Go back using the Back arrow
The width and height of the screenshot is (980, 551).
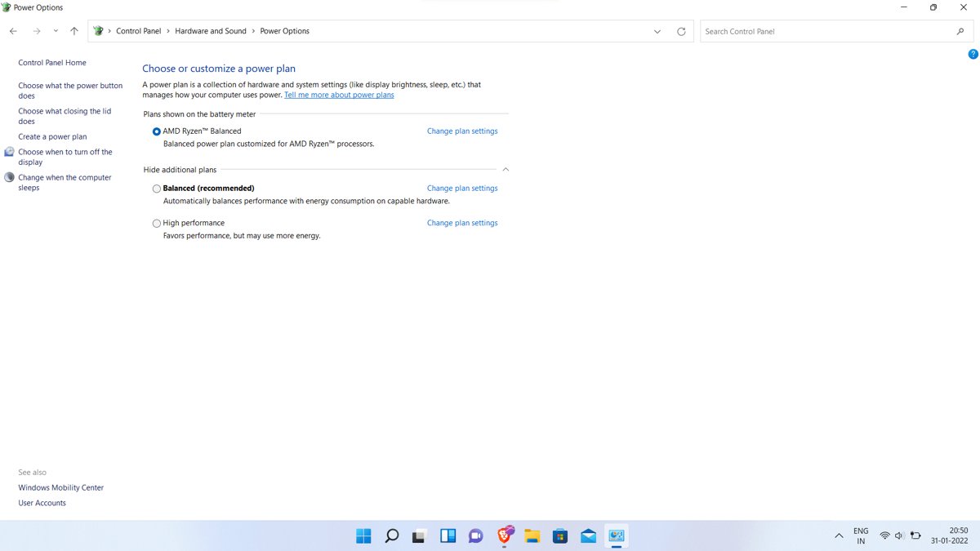point(13,31)
